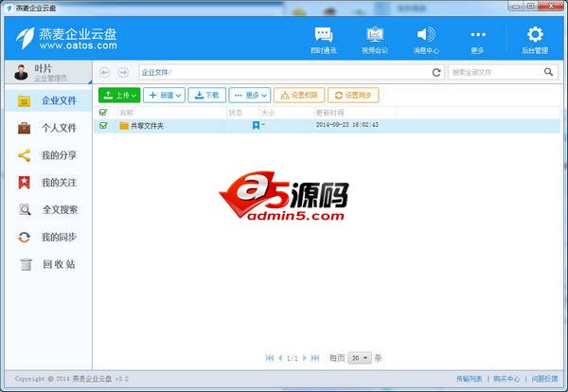Viewport: 568px width, 392px height.
Task: Sort by the 名称 column header
Action: (127, 113)
